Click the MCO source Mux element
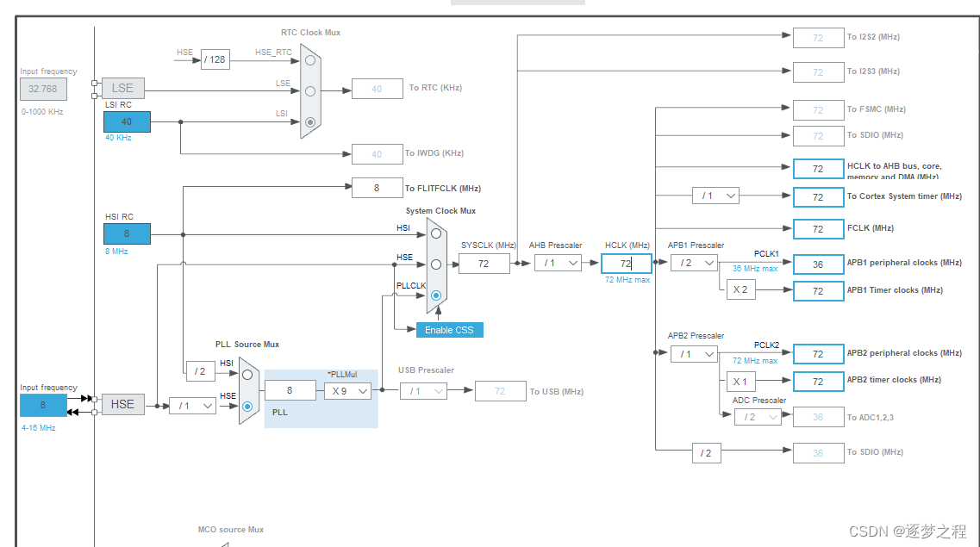The height and width of the screenshot is (547, 980). point(230,530)
